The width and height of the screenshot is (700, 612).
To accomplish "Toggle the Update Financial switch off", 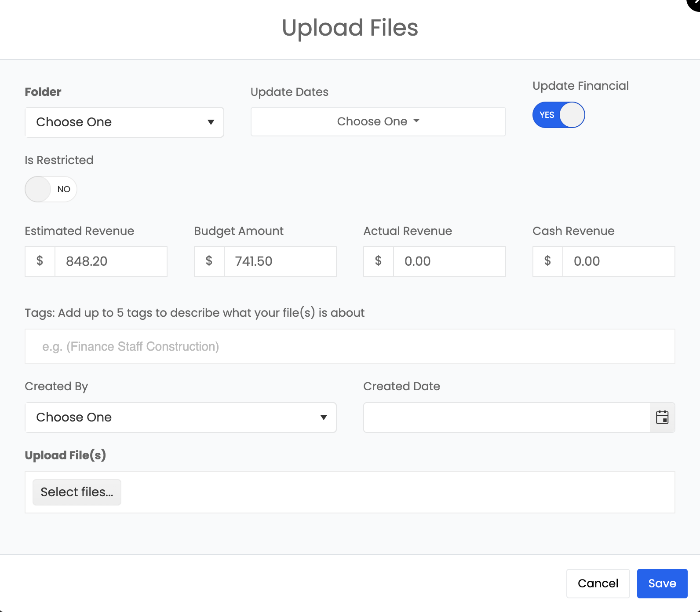I will pos(558,115).
